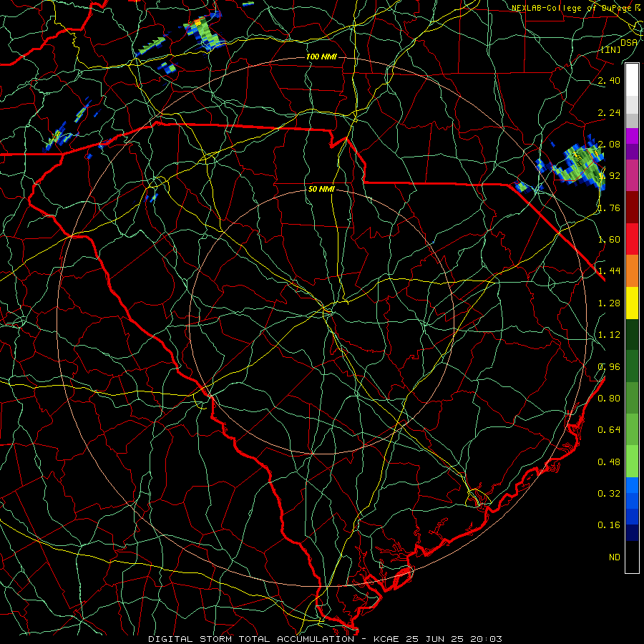Click the large green rainfall cluster beside the legend

pyautogui.click(x=580, y=163)
